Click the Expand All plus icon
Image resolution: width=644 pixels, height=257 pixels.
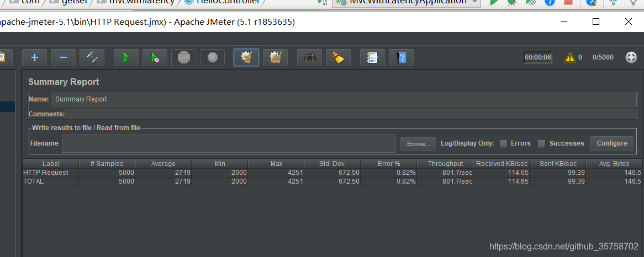point(34,58)
